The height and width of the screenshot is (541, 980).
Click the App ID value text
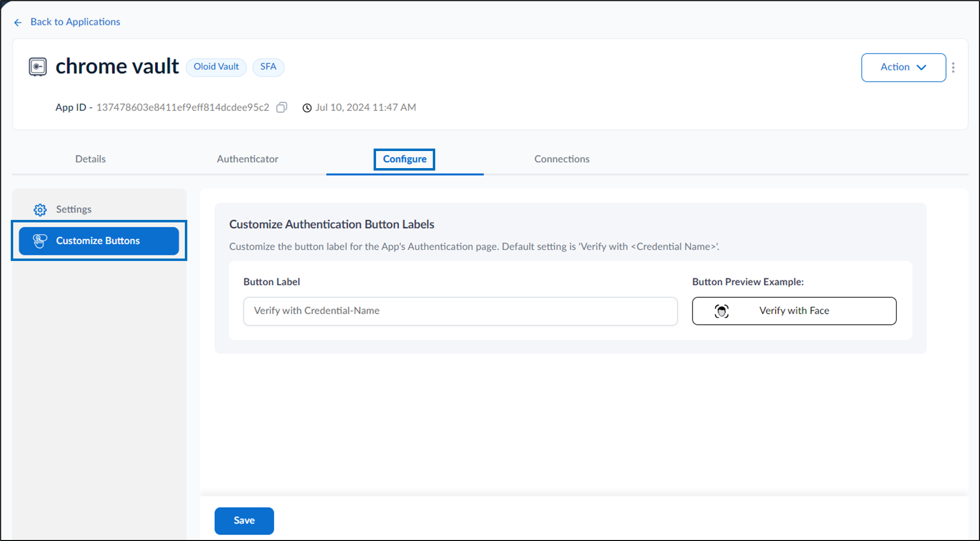pos(182,108)
